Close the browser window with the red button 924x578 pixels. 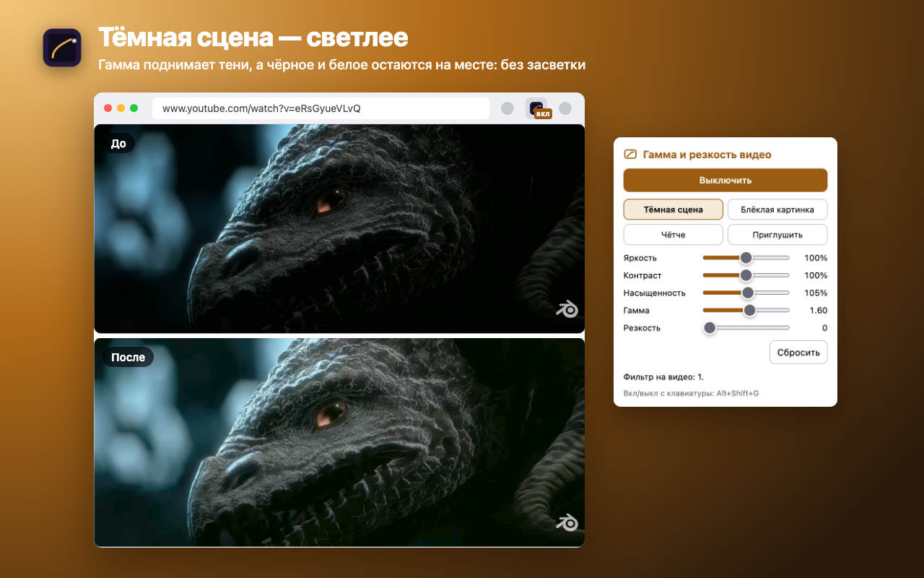click(x=108, y=108)
